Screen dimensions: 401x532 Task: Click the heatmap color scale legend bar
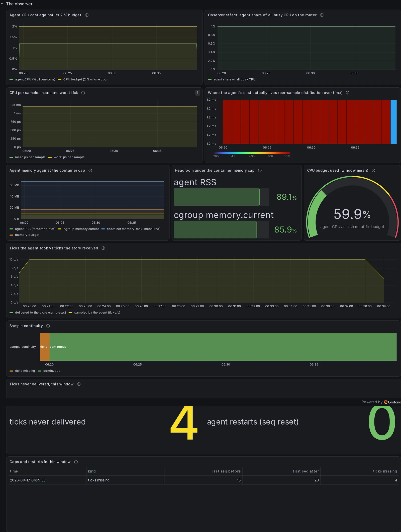[x=252, y=153]
